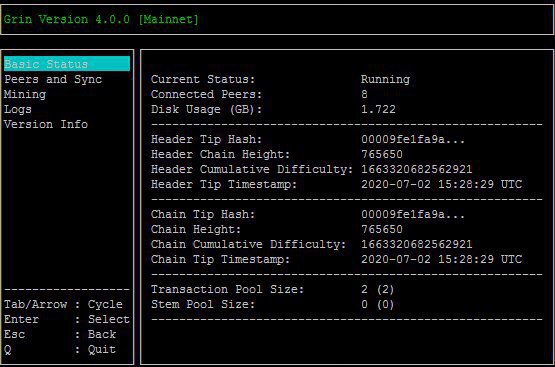Screen dimensions: 555x367
Task: Open the Logs view
Action: (x=18, y=109)
